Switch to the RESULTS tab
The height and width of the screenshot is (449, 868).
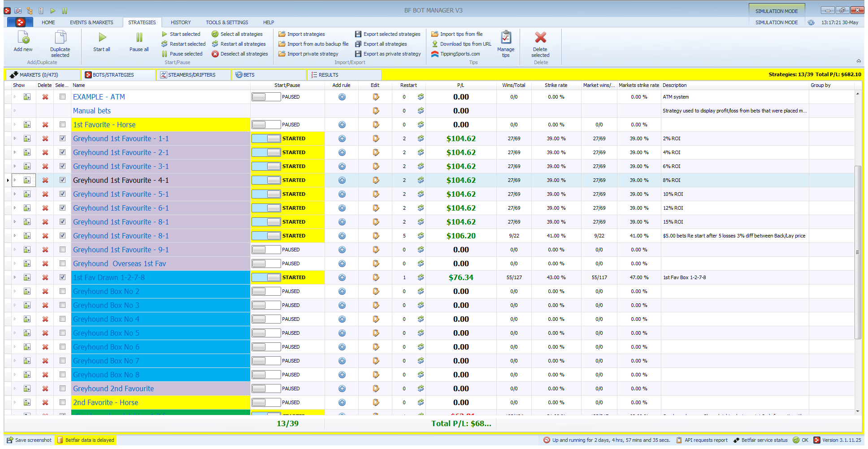coord(344,75)
